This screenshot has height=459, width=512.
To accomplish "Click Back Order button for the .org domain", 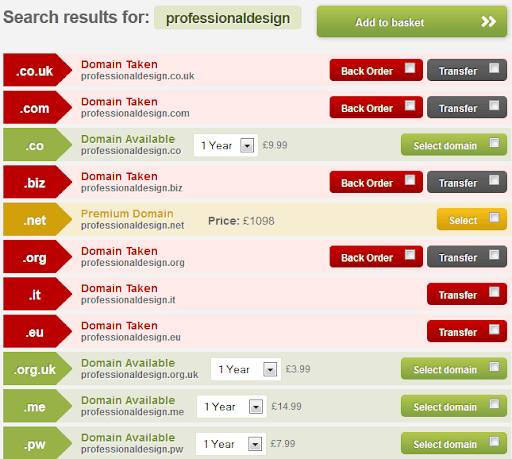I will click(x=376, y=257).
